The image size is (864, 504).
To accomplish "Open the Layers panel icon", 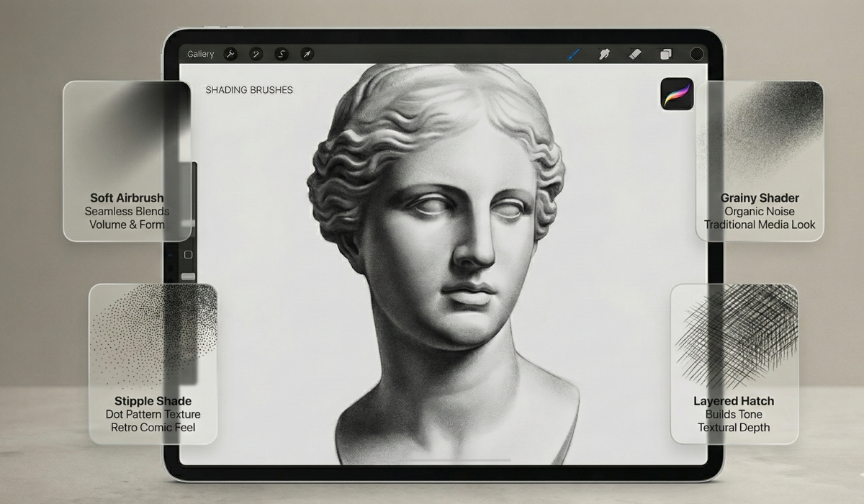I will (667, 53).
